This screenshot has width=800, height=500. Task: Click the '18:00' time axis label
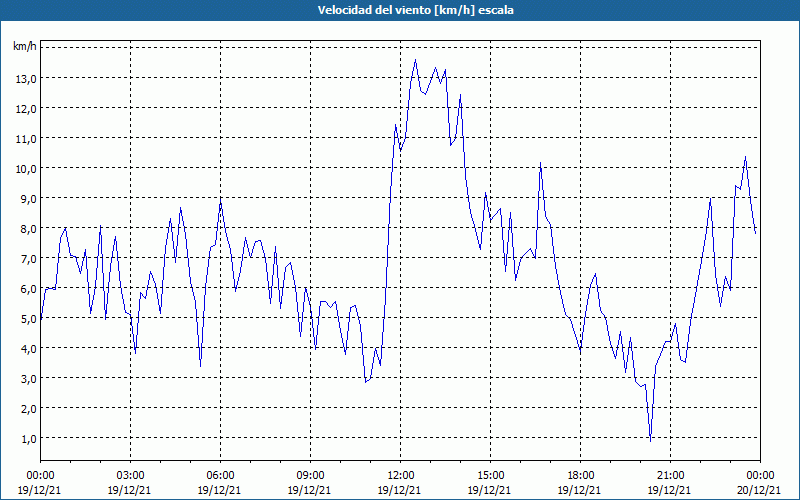click(580, 476)
